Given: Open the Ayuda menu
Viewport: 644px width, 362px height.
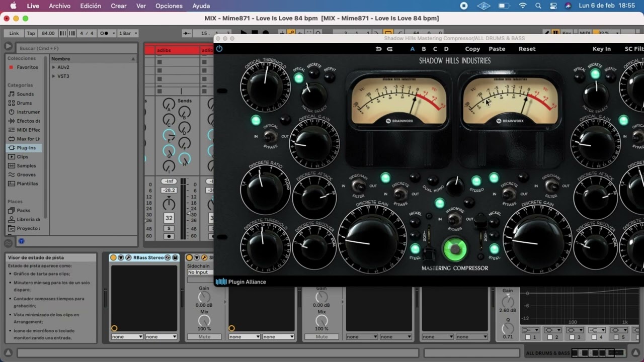Looking at the screenshot, I should coord(201,6).
